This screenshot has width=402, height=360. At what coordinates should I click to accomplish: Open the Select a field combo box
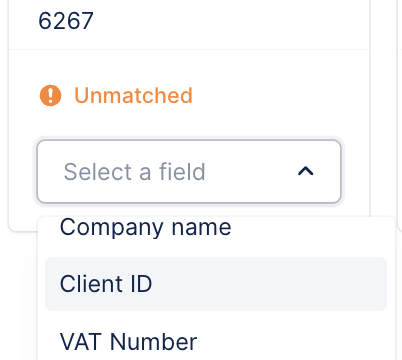189,171
